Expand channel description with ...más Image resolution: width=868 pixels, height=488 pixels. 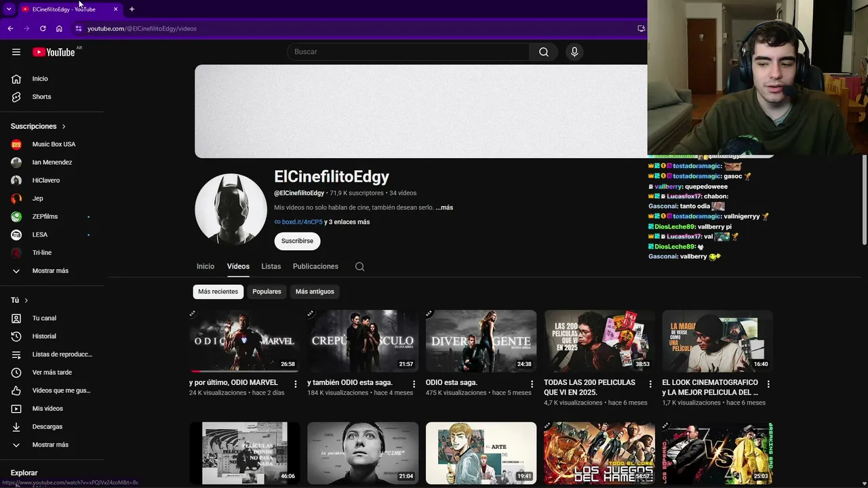tap(444, 207)
